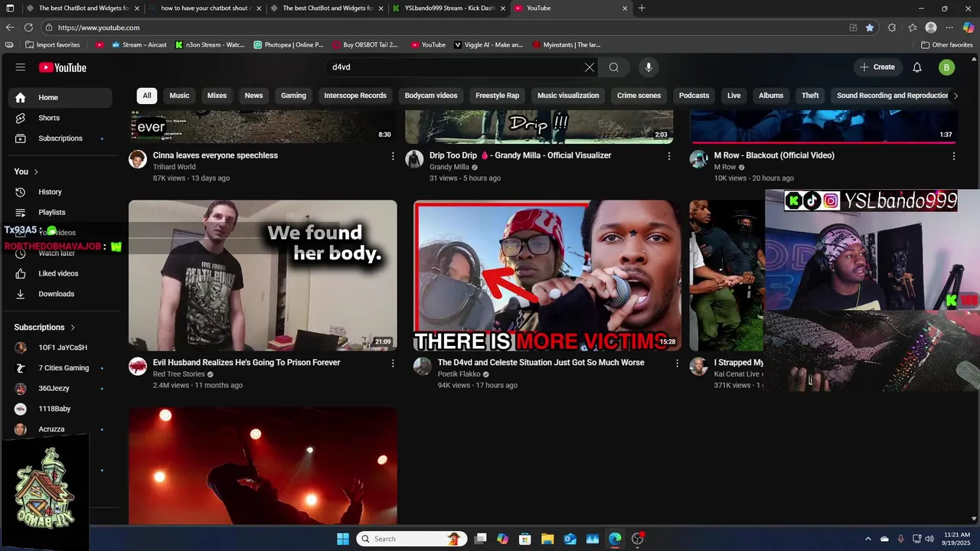Screen dimensions: 980x551
Task: Click the magnifier search button
Action: [x=614, y=67]
